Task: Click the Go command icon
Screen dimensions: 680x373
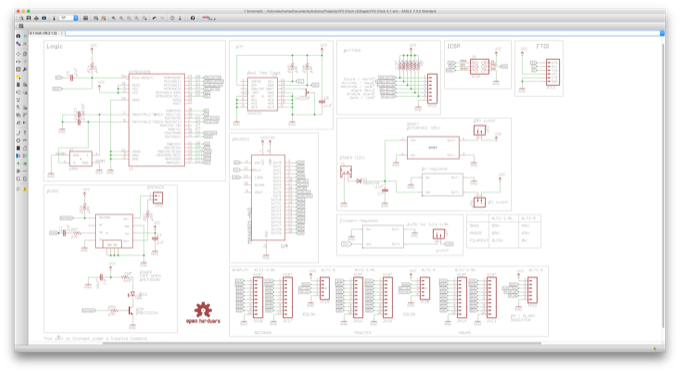Action: (x=180, y=18)
